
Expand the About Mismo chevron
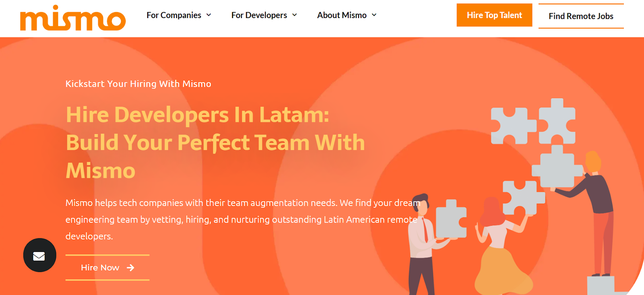pos(374,15)
